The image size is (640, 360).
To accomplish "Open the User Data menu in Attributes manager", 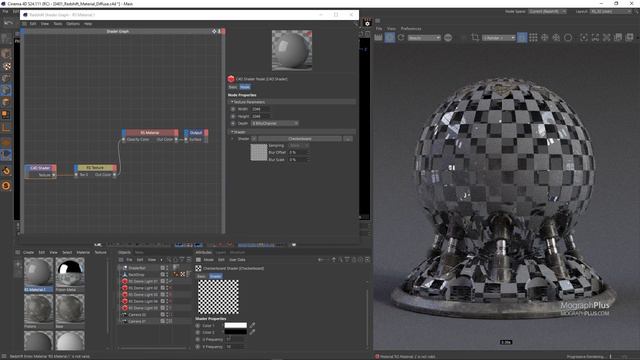I will point(237,260).
